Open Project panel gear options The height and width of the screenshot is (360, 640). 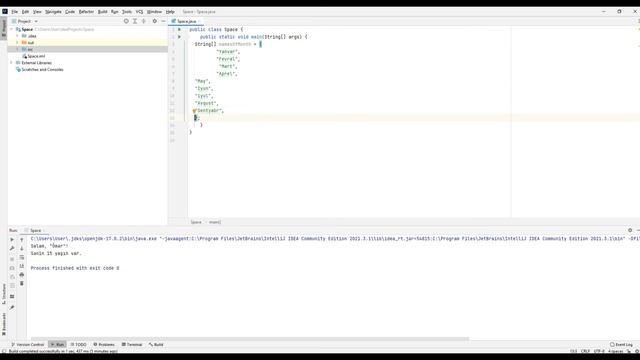pos(155,21)
